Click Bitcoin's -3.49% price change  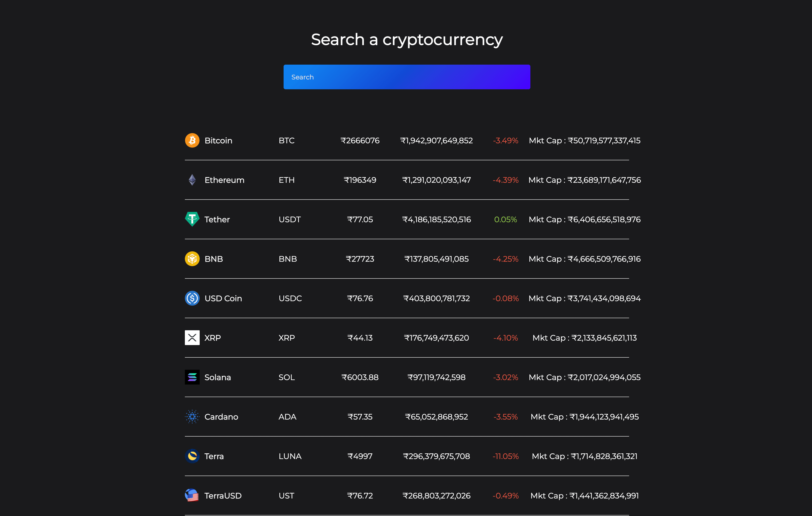pyautogui.click(x=505, y=141)
